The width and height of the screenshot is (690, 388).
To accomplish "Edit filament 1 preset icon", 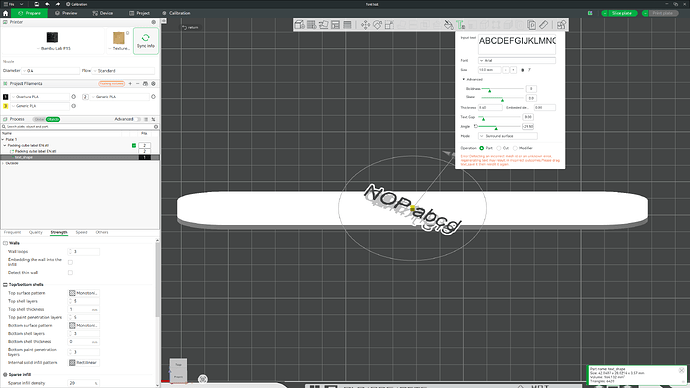I will coord(73,97).
